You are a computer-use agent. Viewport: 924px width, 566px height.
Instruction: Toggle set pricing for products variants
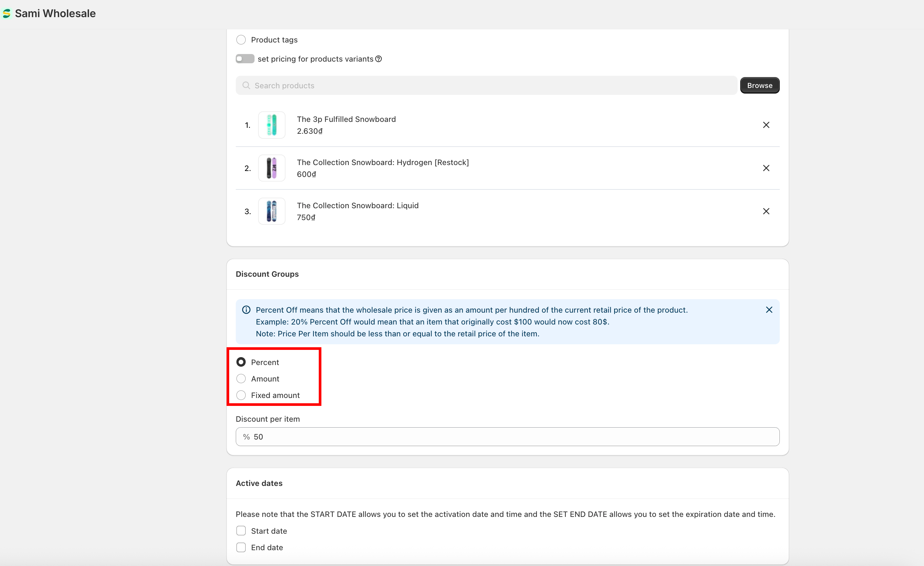[245, 59]
